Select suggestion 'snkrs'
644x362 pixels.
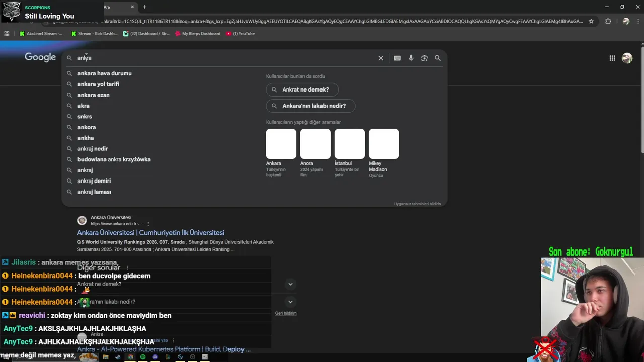[85, 117]
